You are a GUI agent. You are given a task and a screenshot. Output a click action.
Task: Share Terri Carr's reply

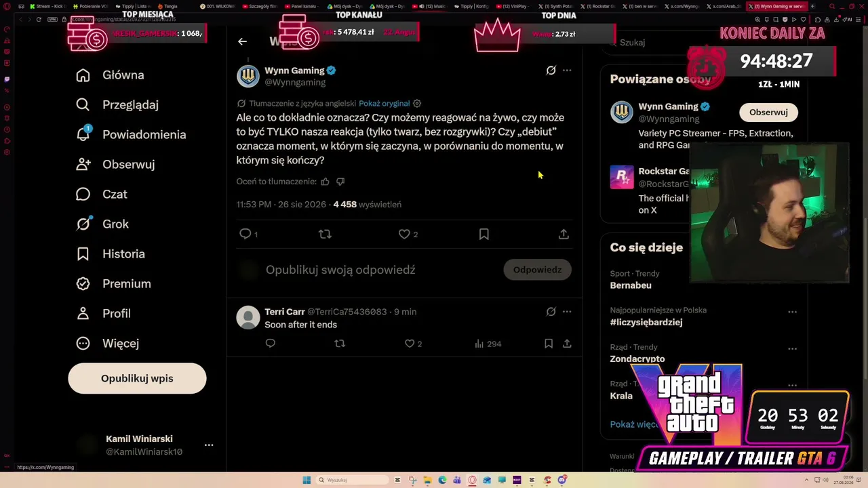click(x=567, y=344)
